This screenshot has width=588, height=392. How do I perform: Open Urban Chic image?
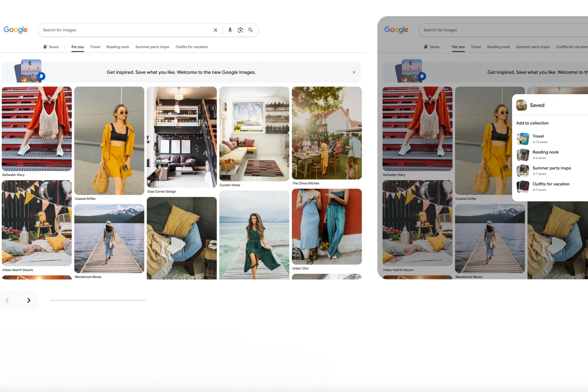click(x=327, y=226)
